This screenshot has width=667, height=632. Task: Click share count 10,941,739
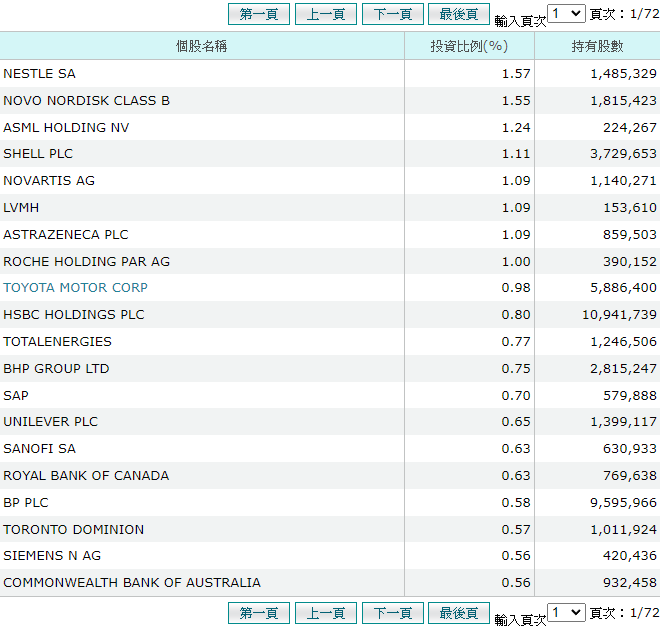point(619,314)
